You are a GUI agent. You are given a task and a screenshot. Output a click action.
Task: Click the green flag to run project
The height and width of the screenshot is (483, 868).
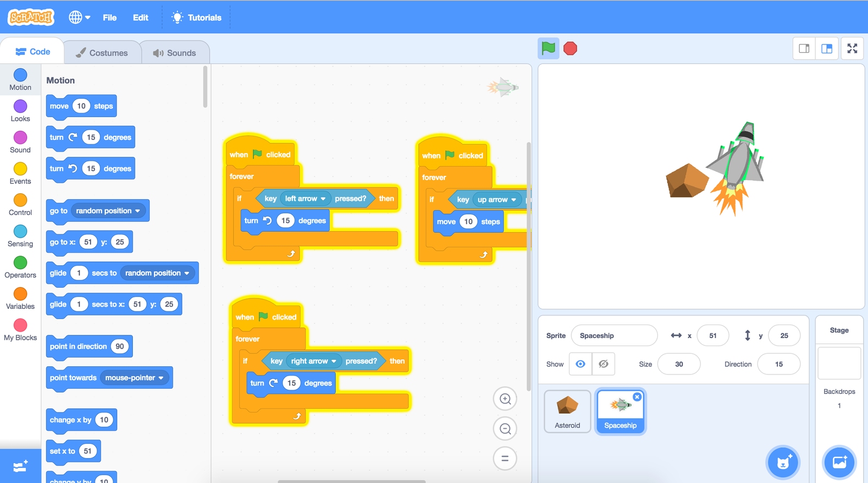tap(548, 48)
